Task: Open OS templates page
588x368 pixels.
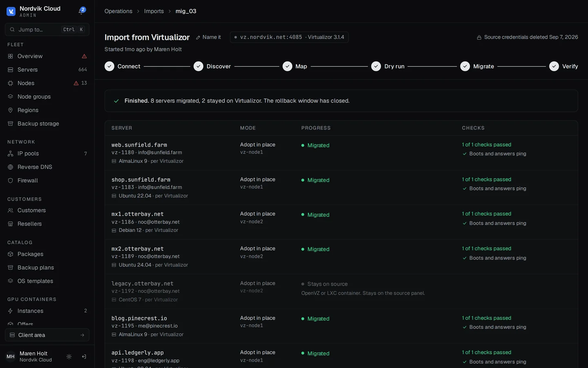Action: [x=47, y=281]
